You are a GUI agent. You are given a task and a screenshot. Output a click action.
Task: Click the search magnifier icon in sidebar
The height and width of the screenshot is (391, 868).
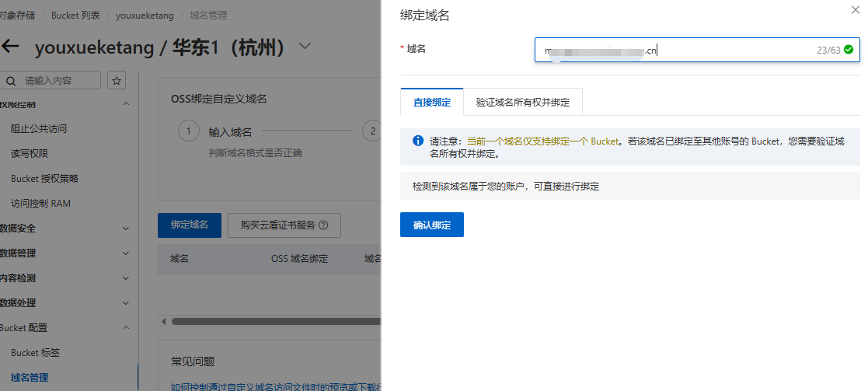(x=11, y=80)
